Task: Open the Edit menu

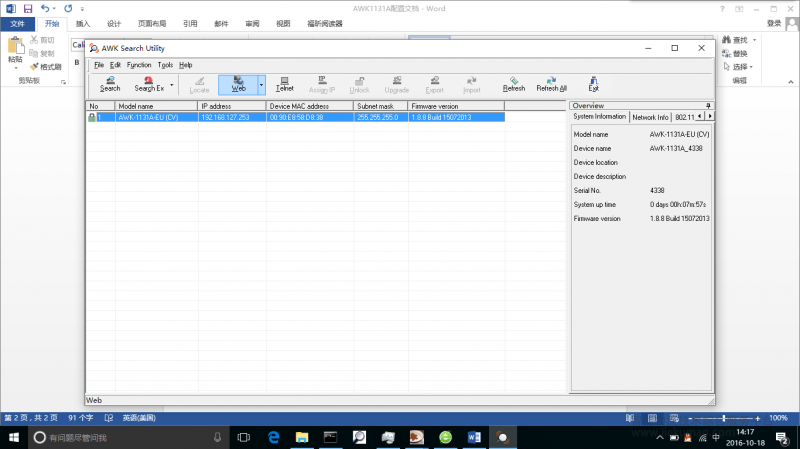Action: point(115,65)
